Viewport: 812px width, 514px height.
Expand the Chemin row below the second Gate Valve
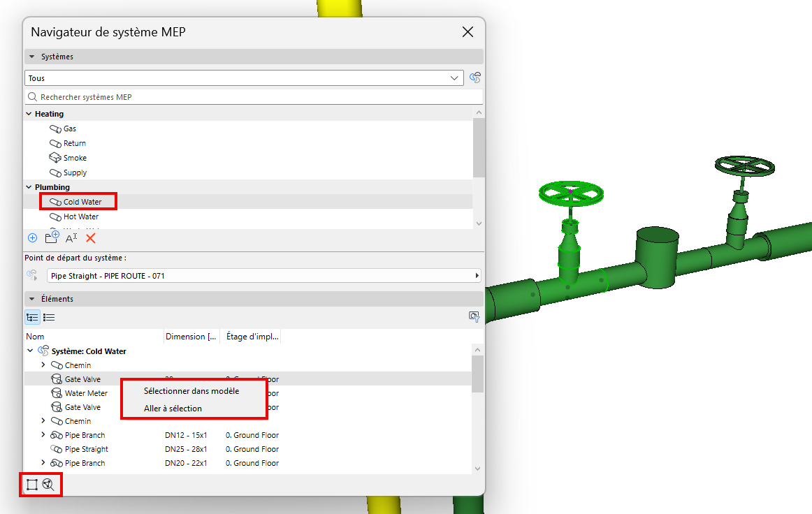43,421
